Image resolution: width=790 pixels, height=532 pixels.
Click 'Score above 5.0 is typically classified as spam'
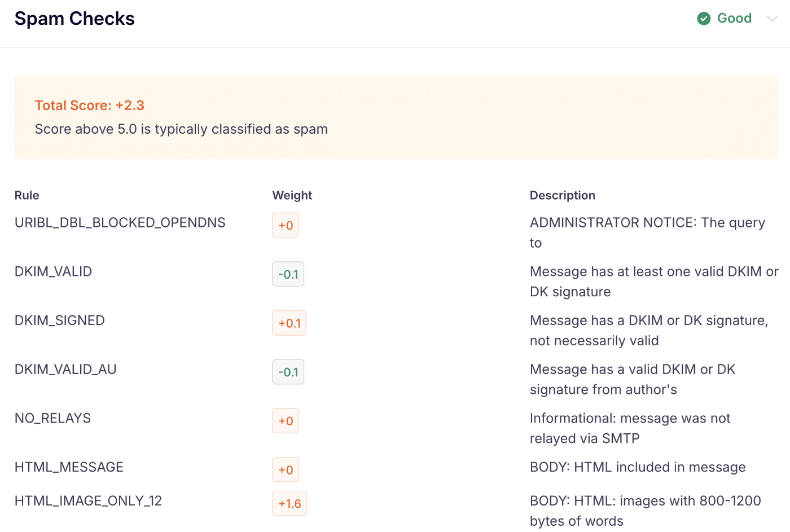pyautogui.click(x=181, y=129)
